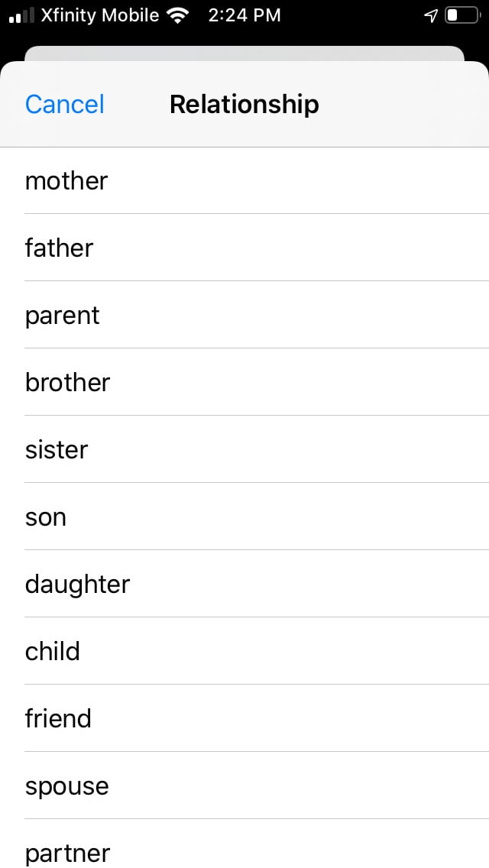Tap the Xfinity Mobile carrier label
Image resolution: width=489 pixels, height=868 pixels.
pyautogui.click(x=99, y=15)
